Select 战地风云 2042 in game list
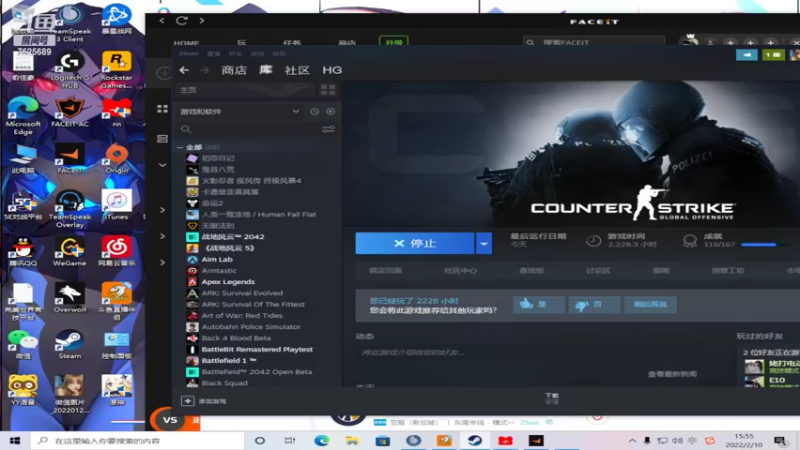This screenshot has height=450, width=800. point(233,237)
